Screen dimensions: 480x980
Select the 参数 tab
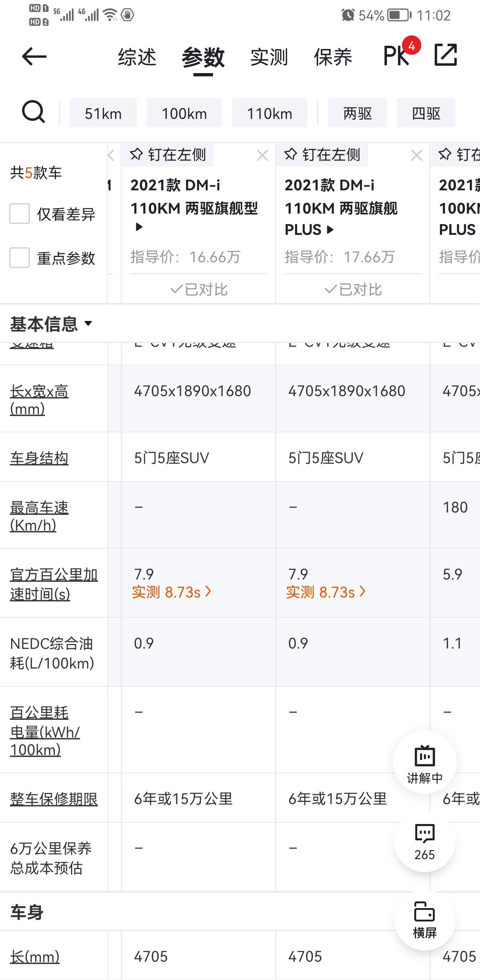[x=203, y=57]
